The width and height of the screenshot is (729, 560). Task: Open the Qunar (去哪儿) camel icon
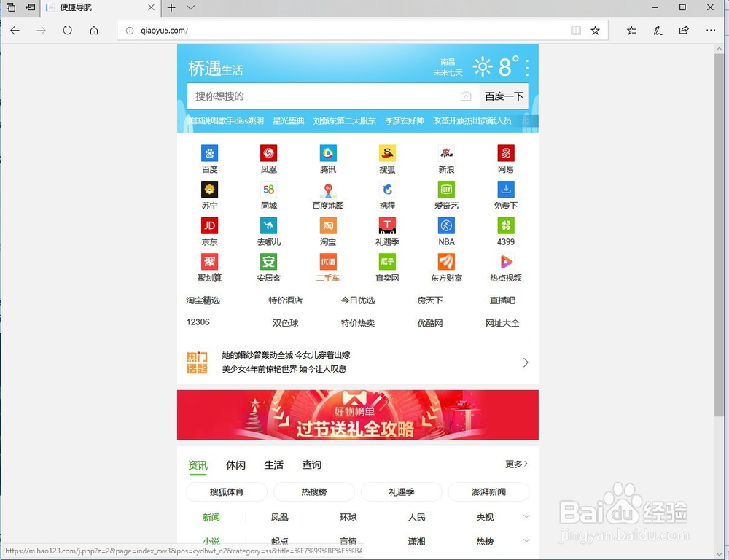click(x=269, y=225)
